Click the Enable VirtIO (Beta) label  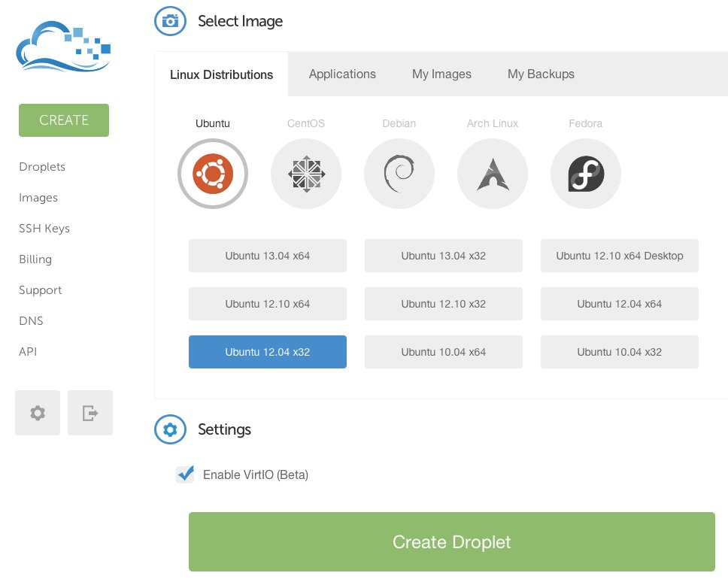[x=256, y=474]
